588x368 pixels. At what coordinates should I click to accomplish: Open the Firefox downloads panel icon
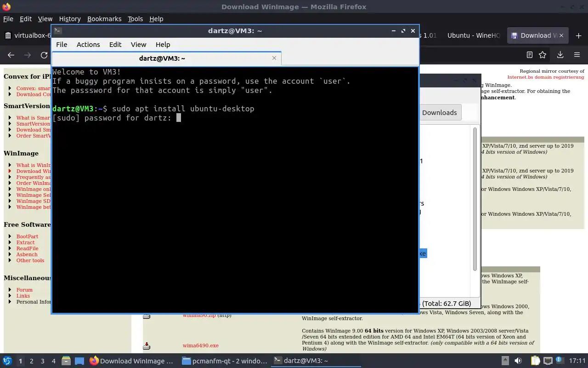pyautogui.click(x=560, y=55)
